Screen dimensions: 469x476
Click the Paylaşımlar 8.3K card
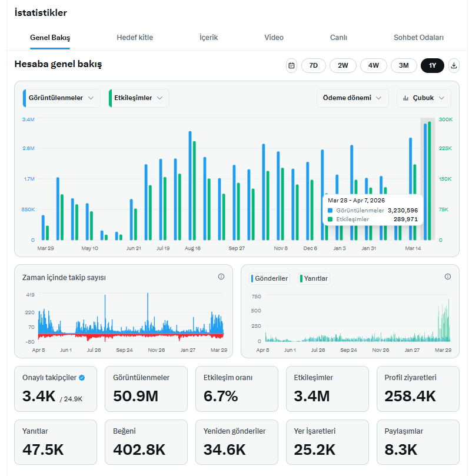coord(418,442)
